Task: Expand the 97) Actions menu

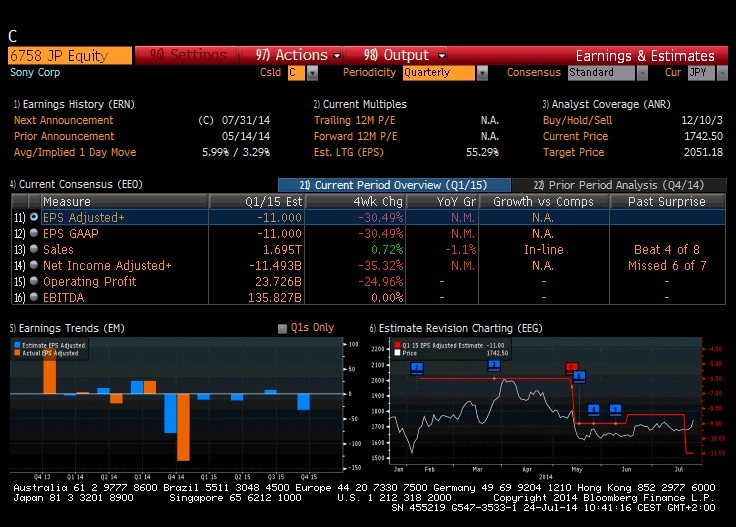Action: tap(298, 55)
